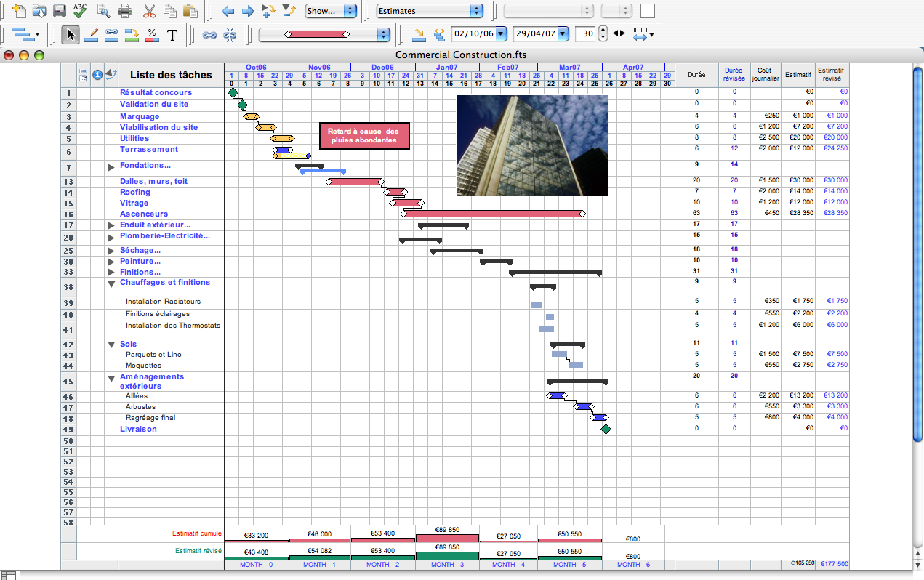Collapse the Chauffages et finitions group

pyautogui.click(x=111, y=284)
